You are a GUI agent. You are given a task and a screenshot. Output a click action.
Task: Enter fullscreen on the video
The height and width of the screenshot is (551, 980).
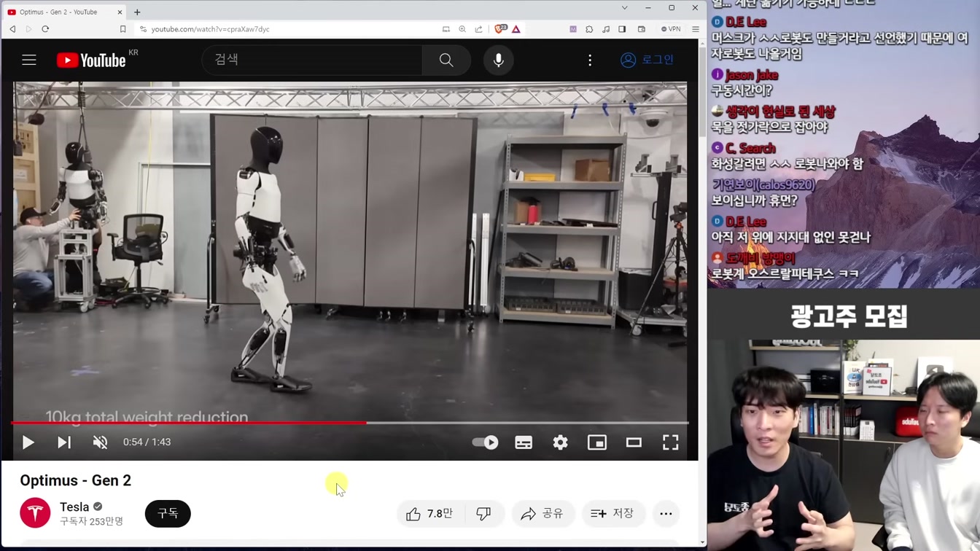(x=671, y=442)
